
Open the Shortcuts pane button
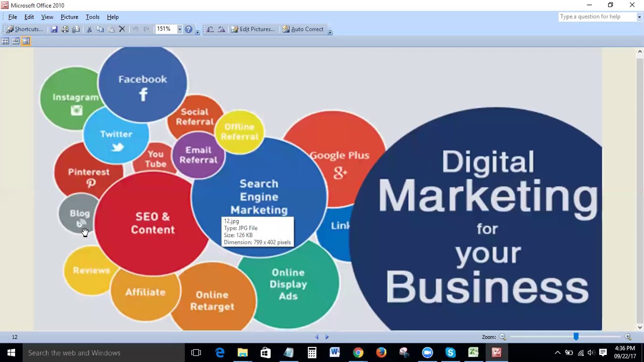24,29
